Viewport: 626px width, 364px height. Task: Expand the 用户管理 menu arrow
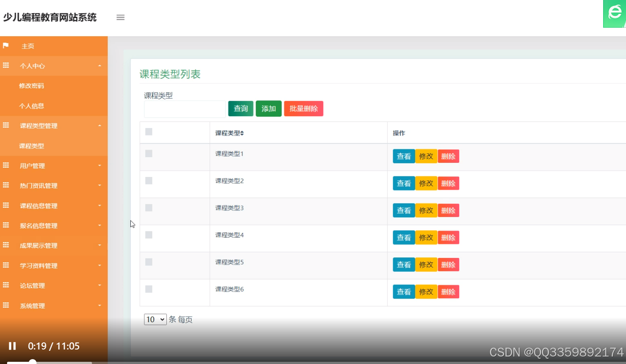point(99,165)
